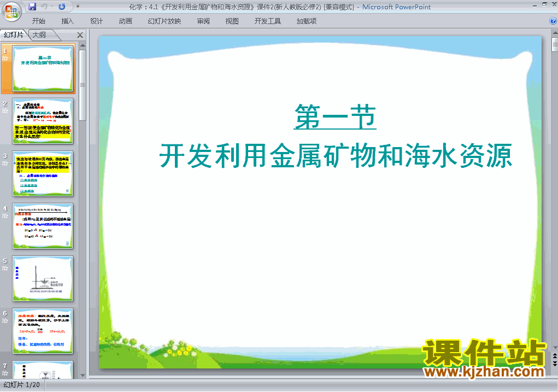This screenshot has height=392, width=558.
Task: Select slide 7 thumbnail
Action: (x=43, y=370)
